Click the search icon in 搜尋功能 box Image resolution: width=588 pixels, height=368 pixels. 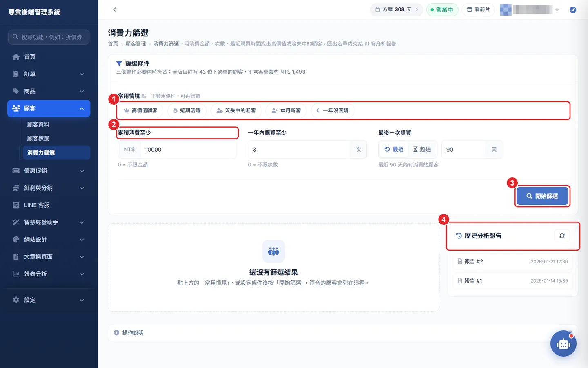tap(15, 37)
